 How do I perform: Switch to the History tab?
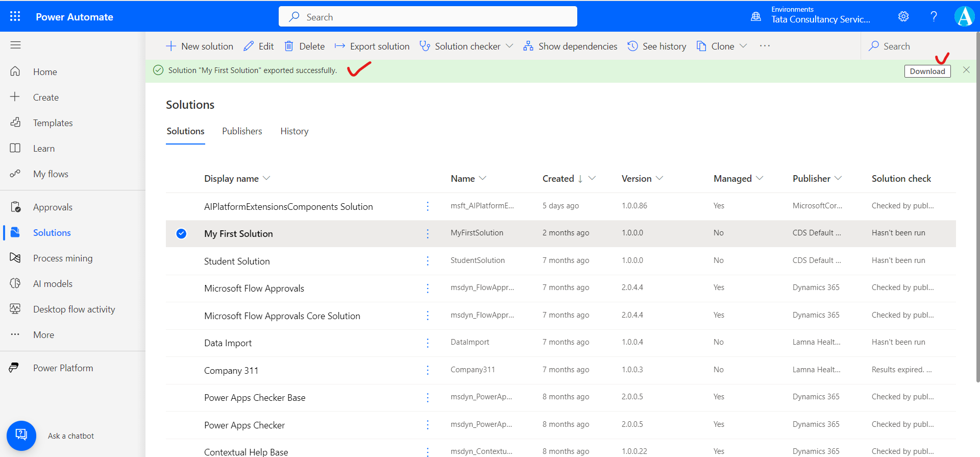tap(294, 131)
